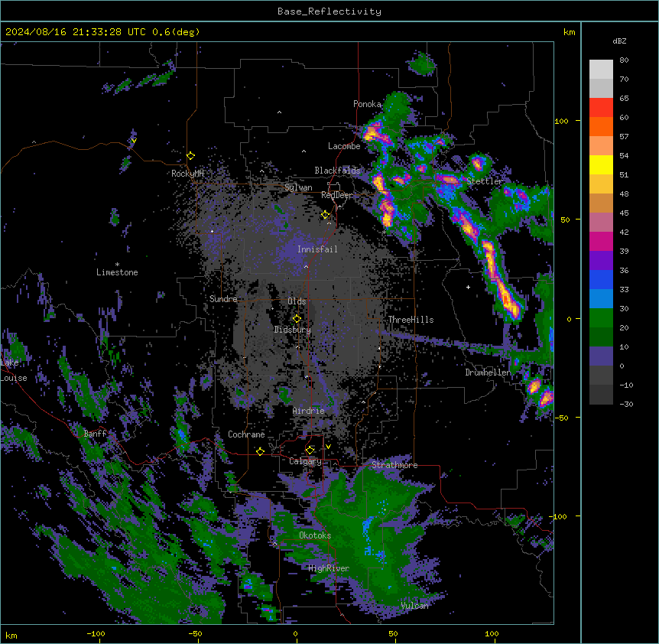Click the Airdrie city label
Screen dimensions: 659x644
coord(309,411)
